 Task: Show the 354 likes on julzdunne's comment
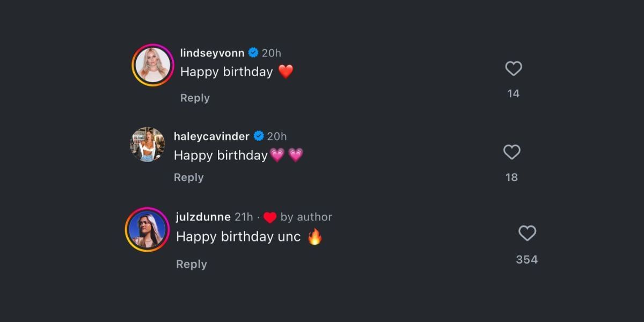pyautogui.click(x=526, y=260)
